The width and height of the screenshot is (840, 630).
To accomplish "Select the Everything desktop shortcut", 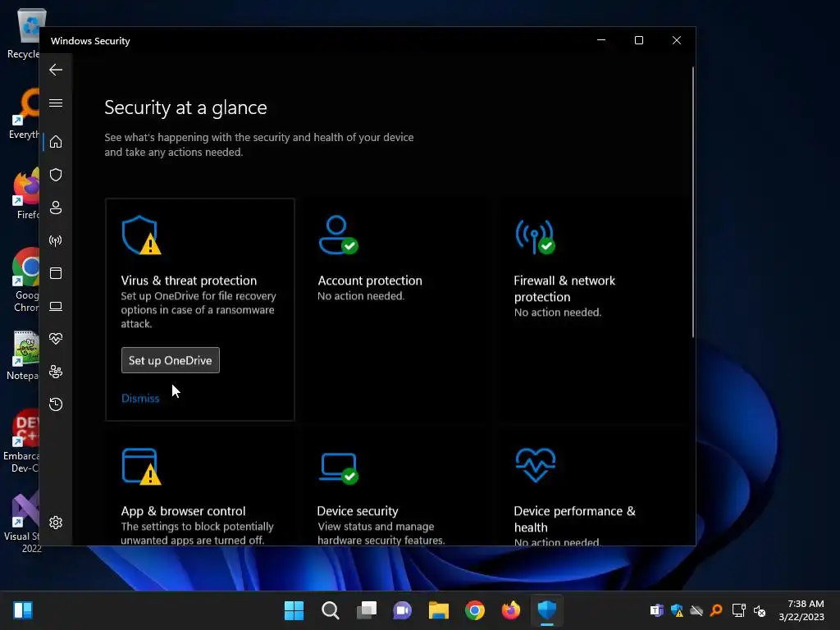I will click(x=24, y=113).
